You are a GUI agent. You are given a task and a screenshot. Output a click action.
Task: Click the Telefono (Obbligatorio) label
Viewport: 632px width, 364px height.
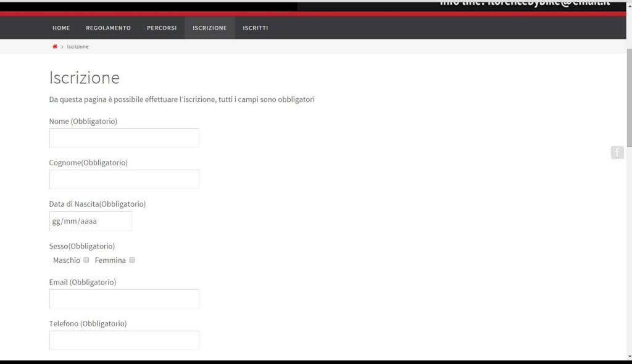coord(88,323)
